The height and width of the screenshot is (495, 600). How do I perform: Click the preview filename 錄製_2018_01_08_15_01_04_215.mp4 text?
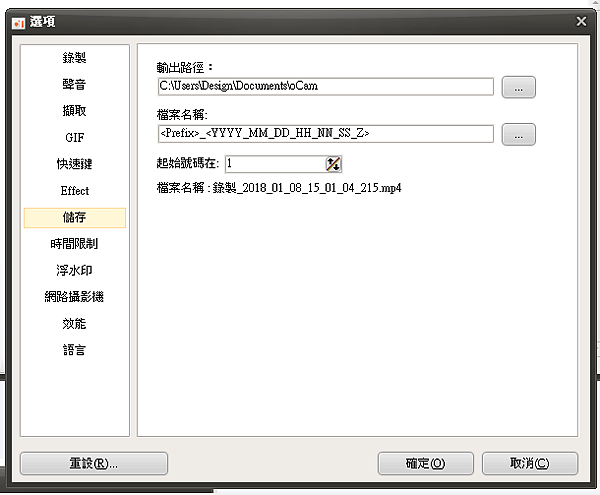307,188
